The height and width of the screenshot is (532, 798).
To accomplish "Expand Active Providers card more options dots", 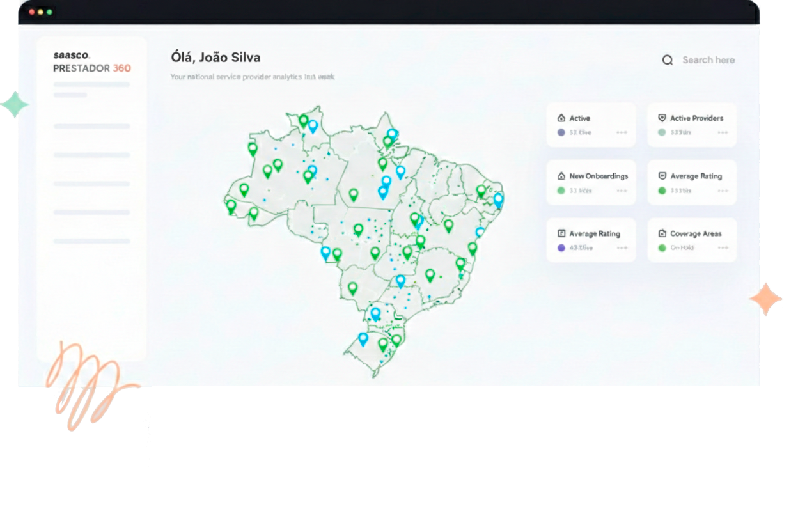I will point(723,132).
